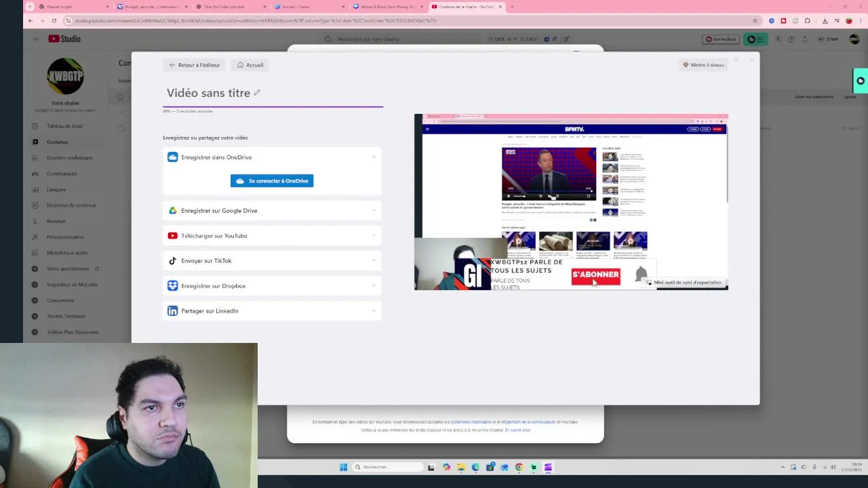Open the Clipchamp app from the taskbar
Screen dimensions: 868x488
548,467
